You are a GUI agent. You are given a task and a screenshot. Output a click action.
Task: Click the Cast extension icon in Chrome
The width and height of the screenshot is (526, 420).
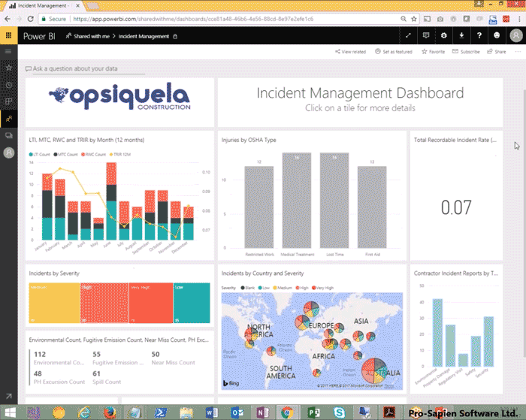427,19
